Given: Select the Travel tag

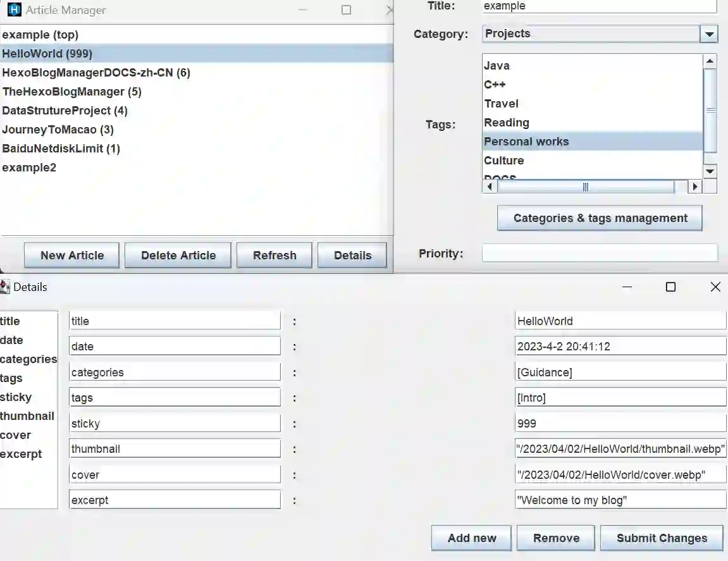Looking at the screenshot, I should click(x=593, y=104).
